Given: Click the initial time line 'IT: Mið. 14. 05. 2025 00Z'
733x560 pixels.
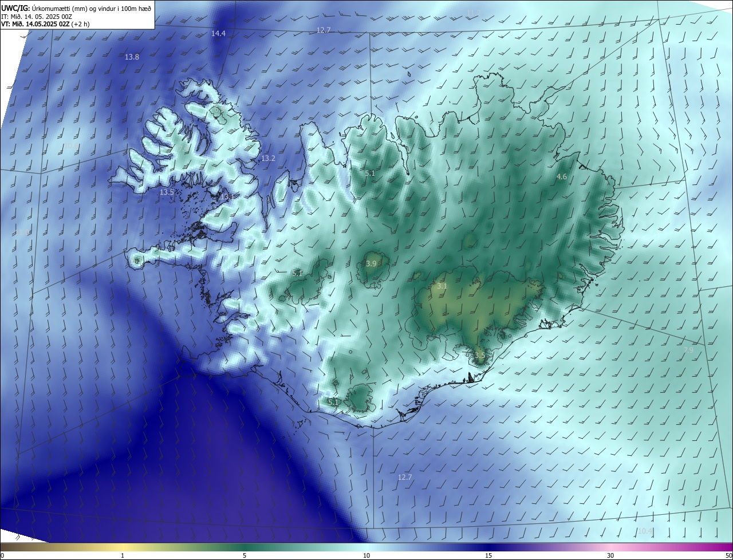Looking at the screenshot, I should tap(36, 17).
